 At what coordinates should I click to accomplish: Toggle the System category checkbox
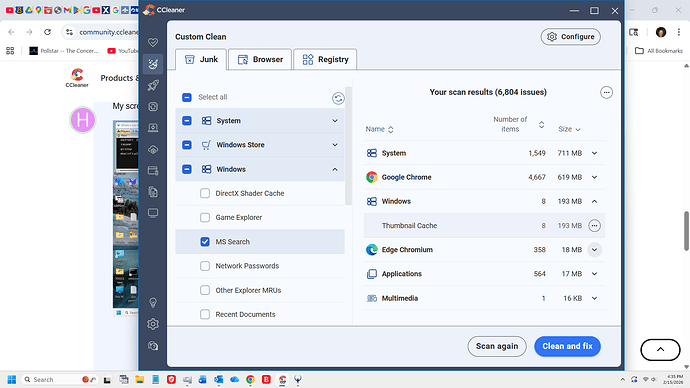187,121
